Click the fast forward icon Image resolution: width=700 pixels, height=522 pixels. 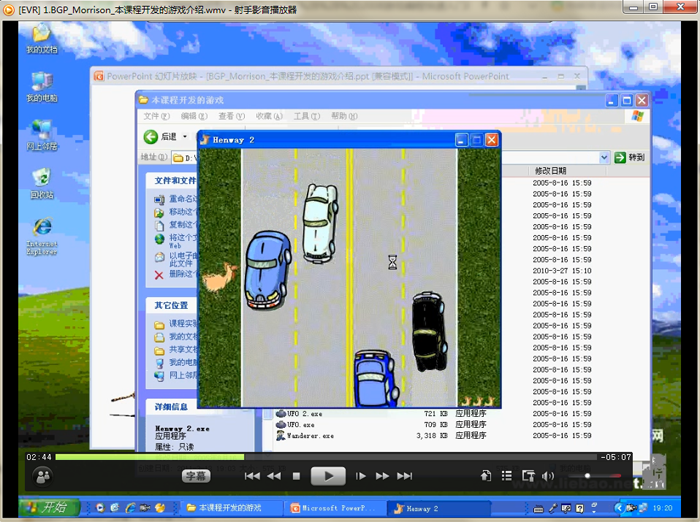[381, 476]
